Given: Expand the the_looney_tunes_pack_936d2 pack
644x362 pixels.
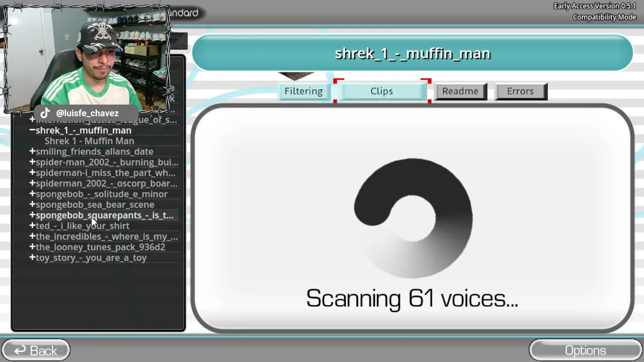Looking at the screenshot, I should (32, 247).
